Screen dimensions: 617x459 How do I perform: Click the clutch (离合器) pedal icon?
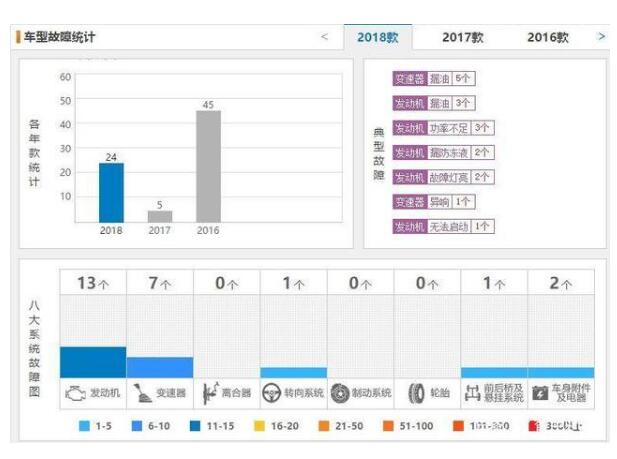pos(211,393)
